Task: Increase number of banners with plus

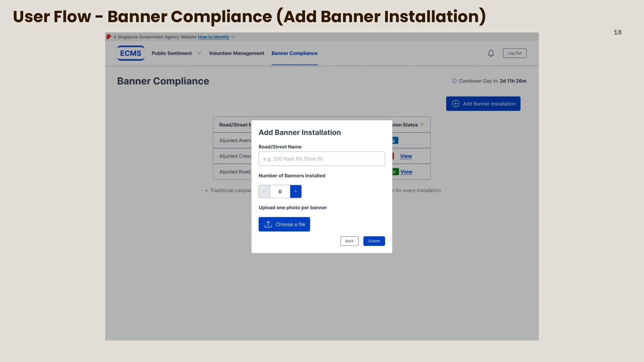Action: [296, 191]
